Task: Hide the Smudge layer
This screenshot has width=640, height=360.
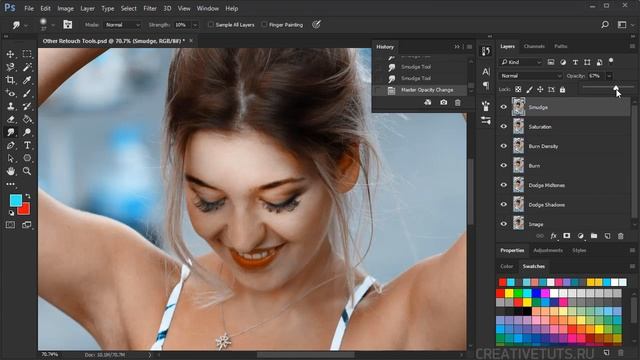Action: [504, 107]
